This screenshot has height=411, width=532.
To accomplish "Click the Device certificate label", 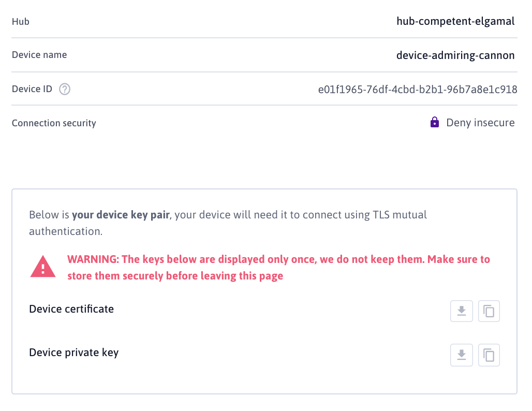I will [x=71, y=309].
